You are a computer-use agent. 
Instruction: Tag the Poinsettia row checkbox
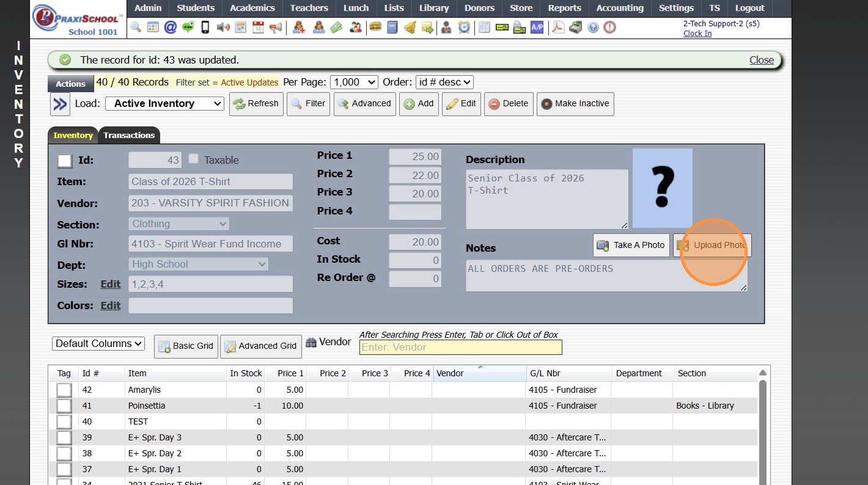point(64,406)
